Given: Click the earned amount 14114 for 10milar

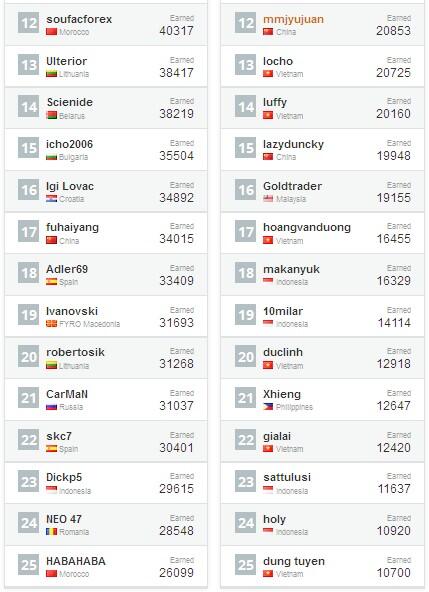Looking at the screenshot, I should [394, 322].
